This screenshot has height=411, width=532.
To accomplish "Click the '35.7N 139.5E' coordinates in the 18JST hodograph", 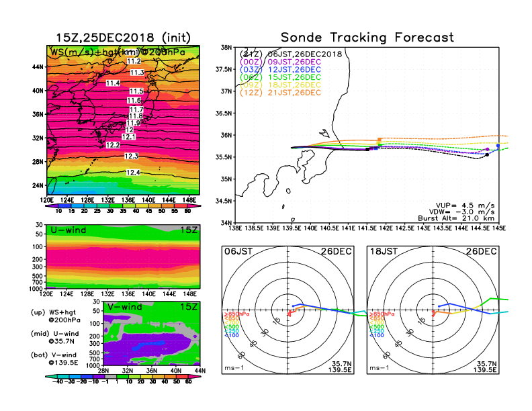I will (x=485, y=367).
